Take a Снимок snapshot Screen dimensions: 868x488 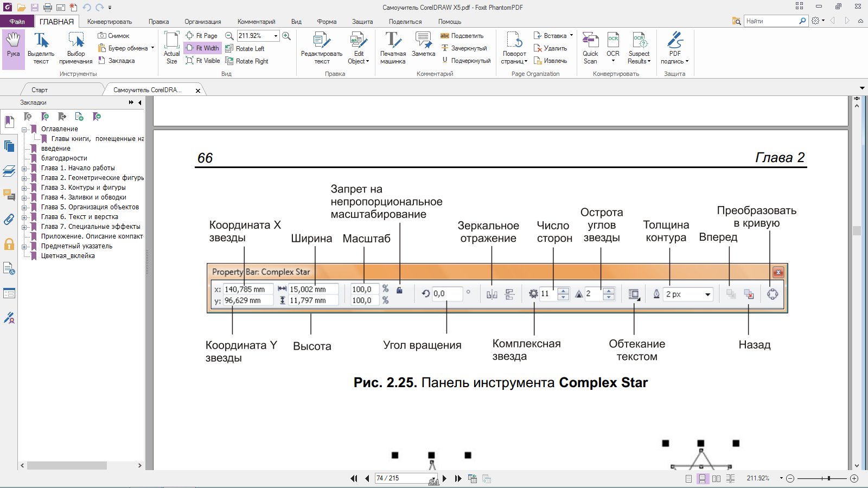point(113,36)
